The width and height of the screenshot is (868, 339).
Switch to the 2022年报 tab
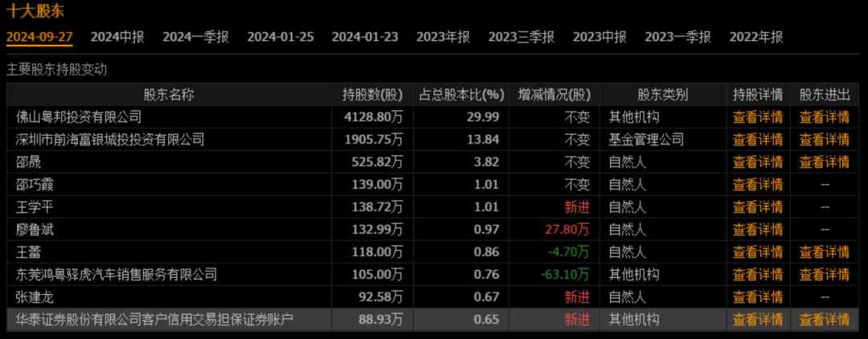click(756, 37)
